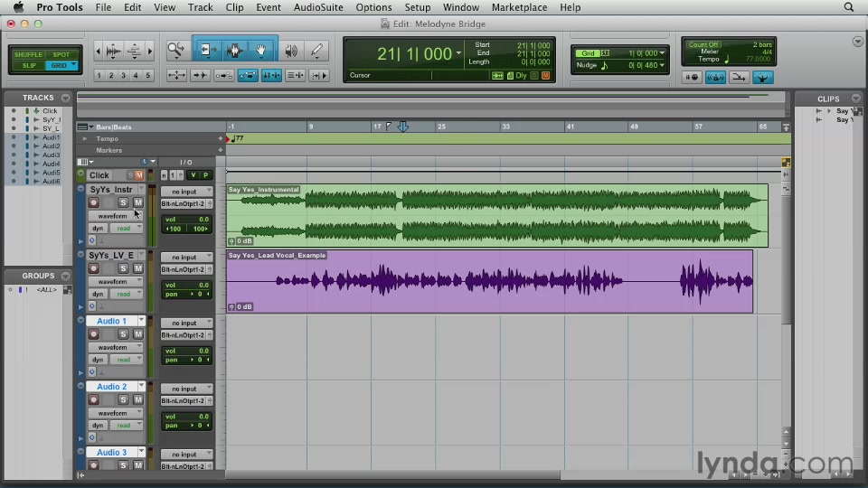Open the AudioSuite menu
868x488 pixels.
tap(317, 7)
